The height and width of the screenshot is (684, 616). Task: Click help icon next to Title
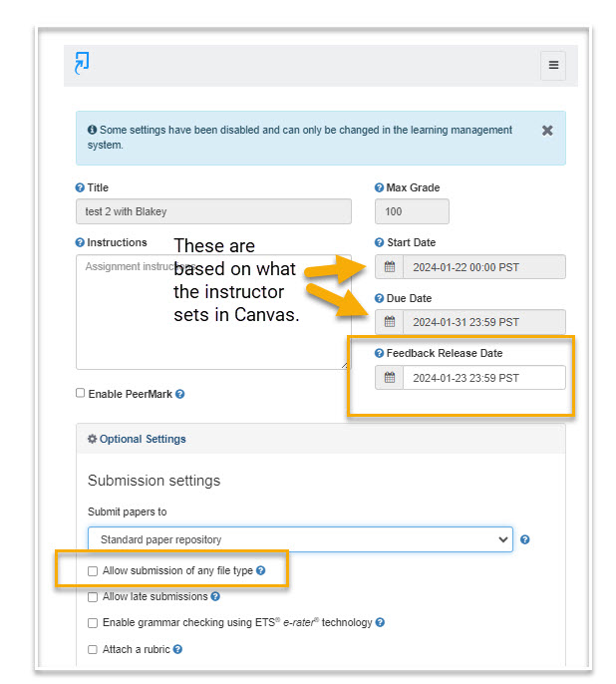(x=80, y=187)
